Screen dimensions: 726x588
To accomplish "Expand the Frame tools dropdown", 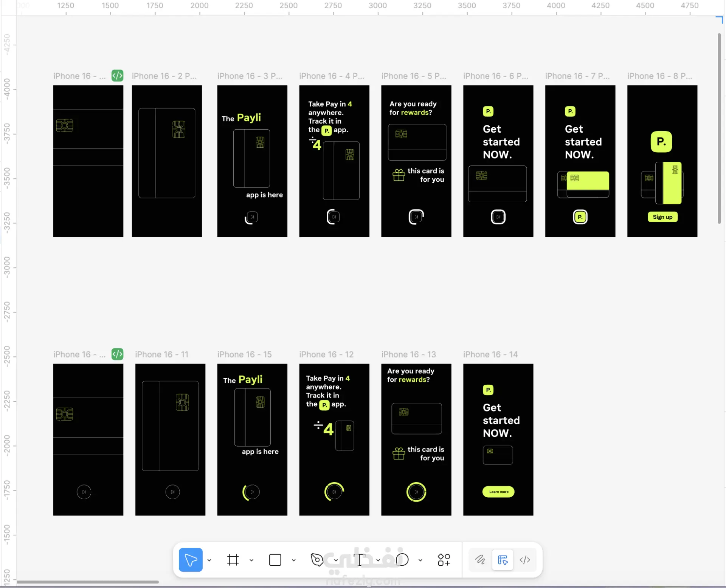I will coord(251,560).
